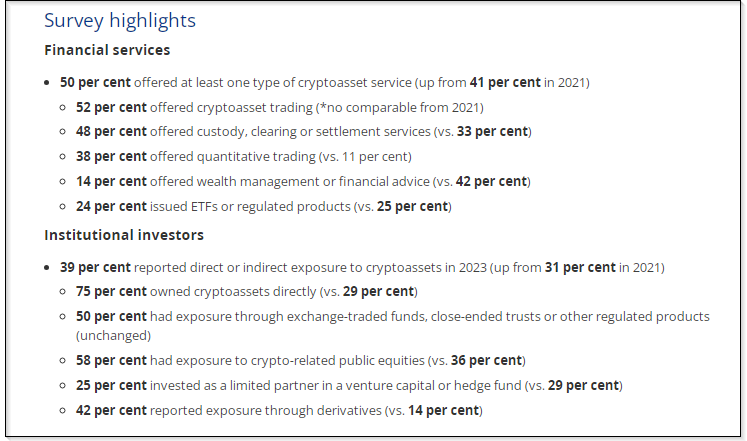Click the "(unchanged)" text
This screenshot has width=747, height=441.
113,335
